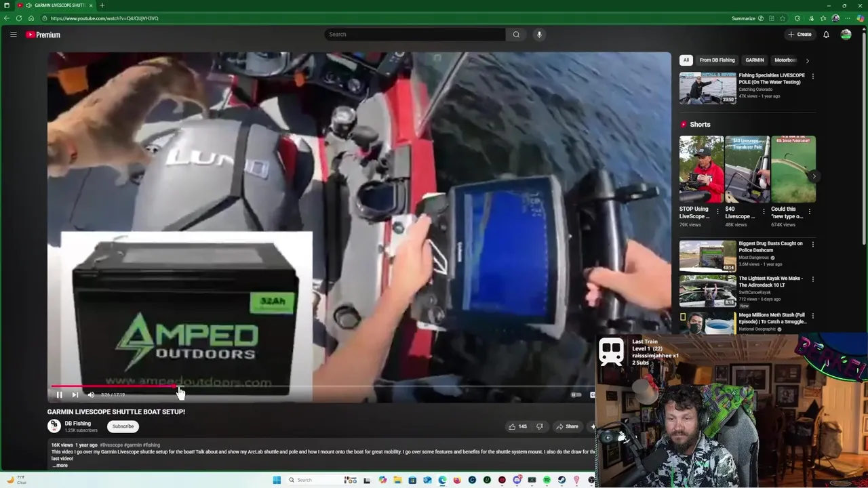Open Steam from the taskbar
The height and width of the screenshot is (488, 868).
(561, 480)
